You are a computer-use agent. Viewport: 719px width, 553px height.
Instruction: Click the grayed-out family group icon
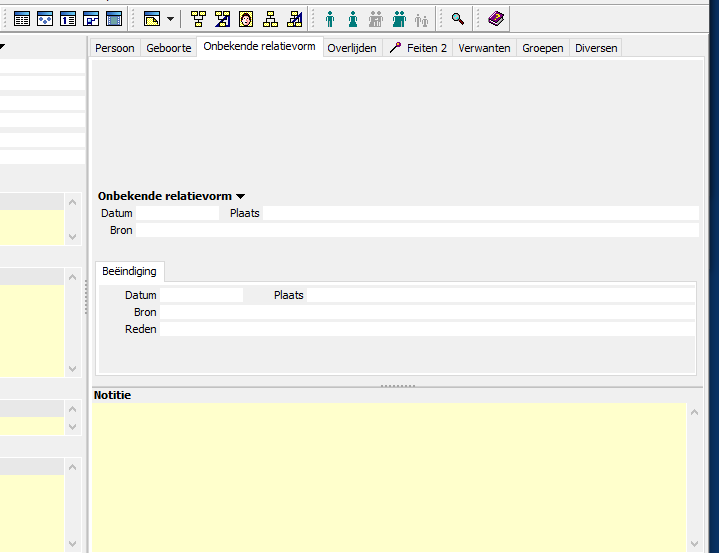376,19
